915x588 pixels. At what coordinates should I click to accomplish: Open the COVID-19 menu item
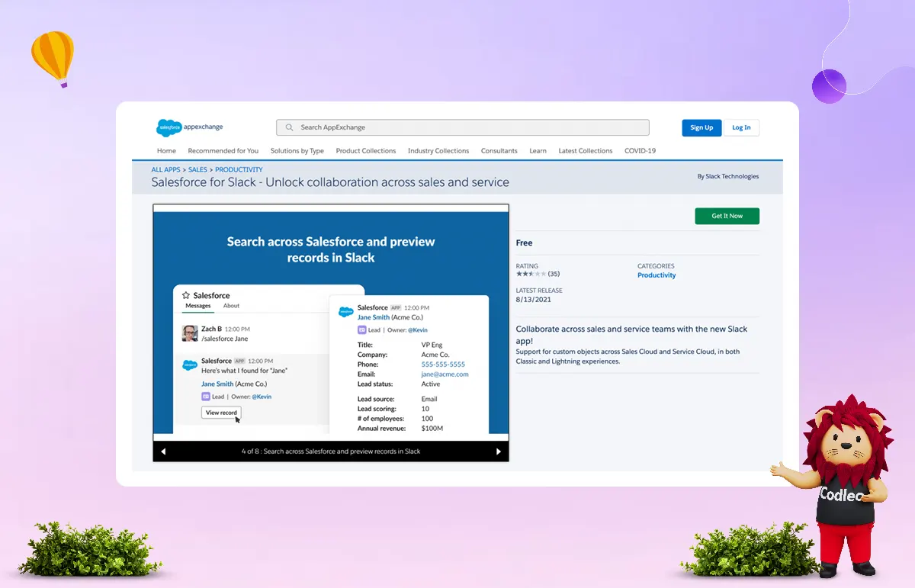(x=640, y=151)
